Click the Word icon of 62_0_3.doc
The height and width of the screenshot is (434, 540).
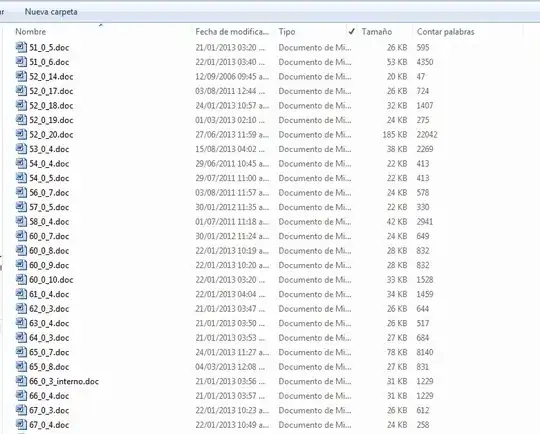21,309
